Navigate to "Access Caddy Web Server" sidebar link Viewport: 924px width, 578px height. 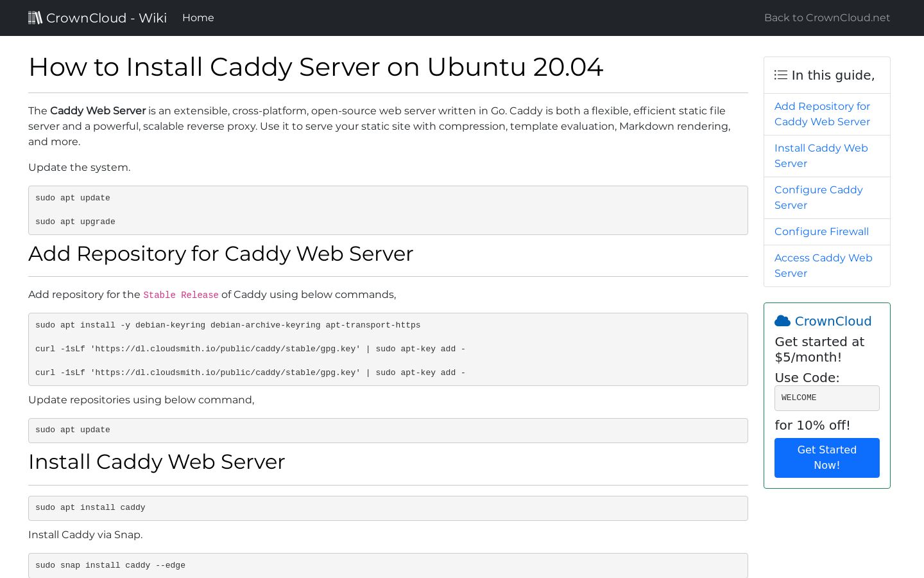[x=823, y=266]
